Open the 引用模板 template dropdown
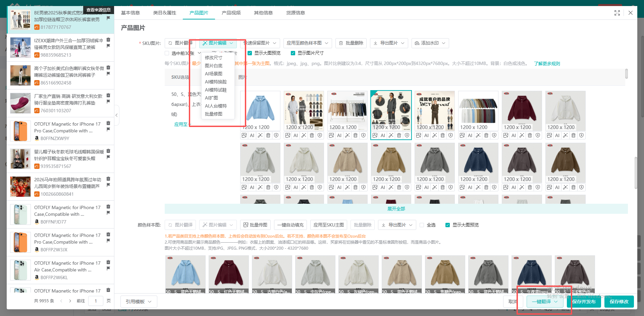 click(x=139, y=301)
